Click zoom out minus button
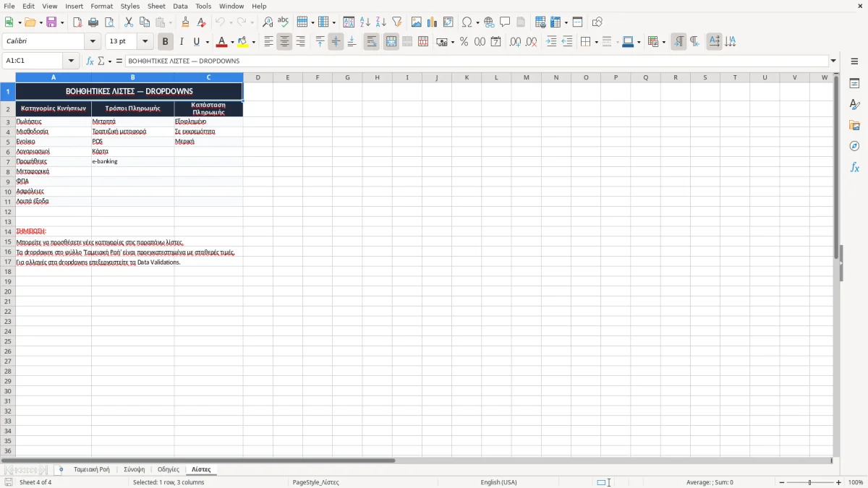This screenshot has height=488, width=868. click(782, 482)
